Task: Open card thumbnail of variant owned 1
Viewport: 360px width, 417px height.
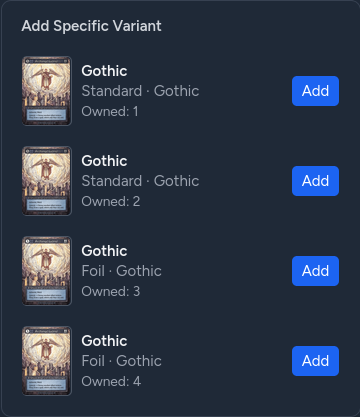Action: [47, 91]
